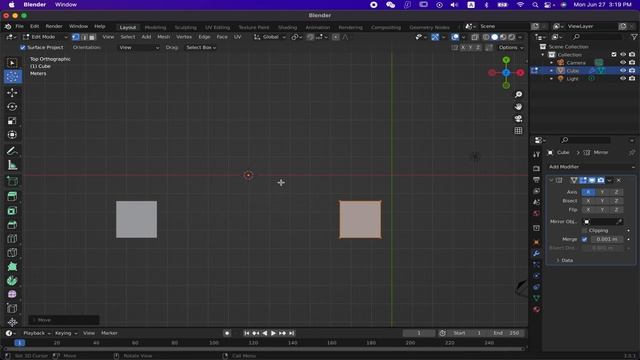Select the Spin tool
This screenshot has height=360, width=640.
pos(12,280)
